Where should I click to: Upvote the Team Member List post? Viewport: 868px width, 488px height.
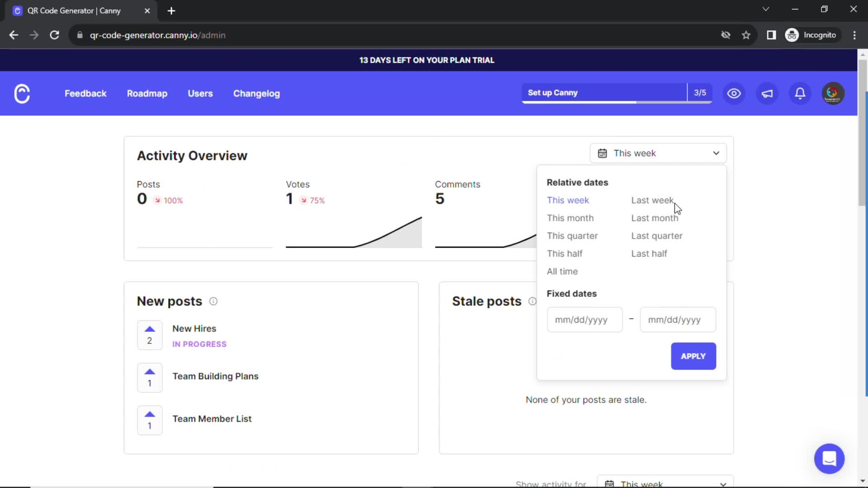pos(150,420)
